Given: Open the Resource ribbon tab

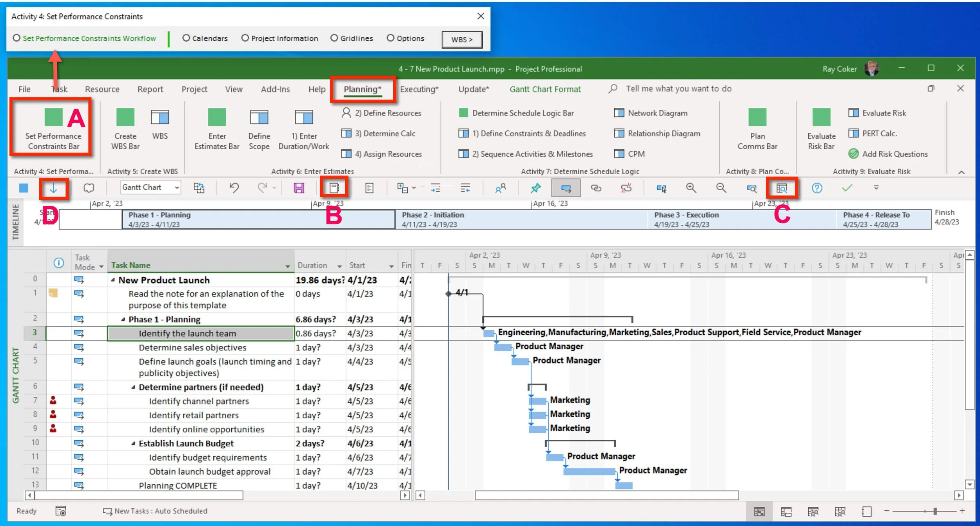Looking at the screenshot, I should tap(102, 89).
